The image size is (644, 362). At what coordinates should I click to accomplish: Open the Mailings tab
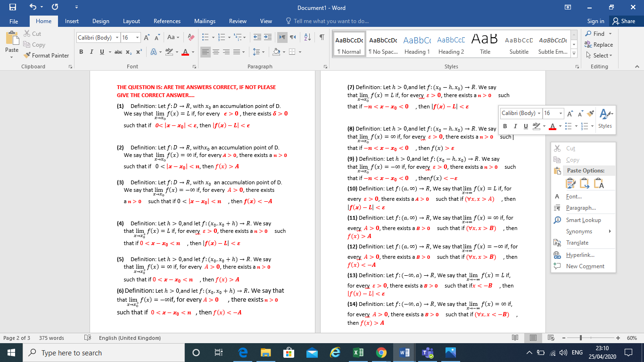coord(205,21)
